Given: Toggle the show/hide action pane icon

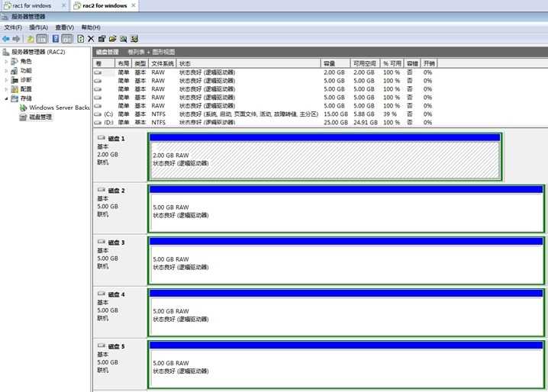Looking at the screenshot, I should [x=67, y=39].
